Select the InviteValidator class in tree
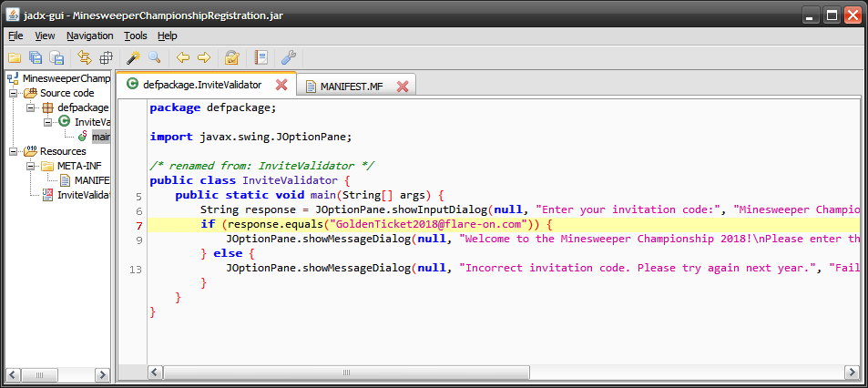The width and height of the screenshot is (868, 388). [x=92, y=122]
